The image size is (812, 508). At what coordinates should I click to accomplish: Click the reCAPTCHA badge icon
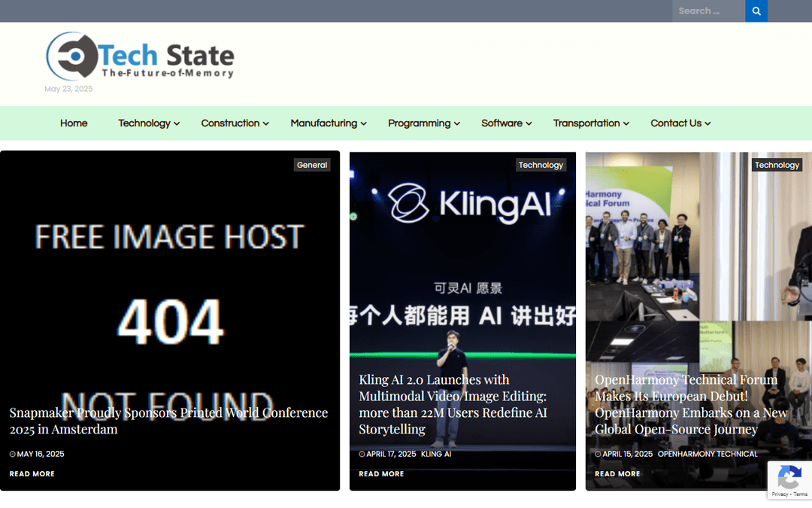pyautogui.click(x=789, y=477)
